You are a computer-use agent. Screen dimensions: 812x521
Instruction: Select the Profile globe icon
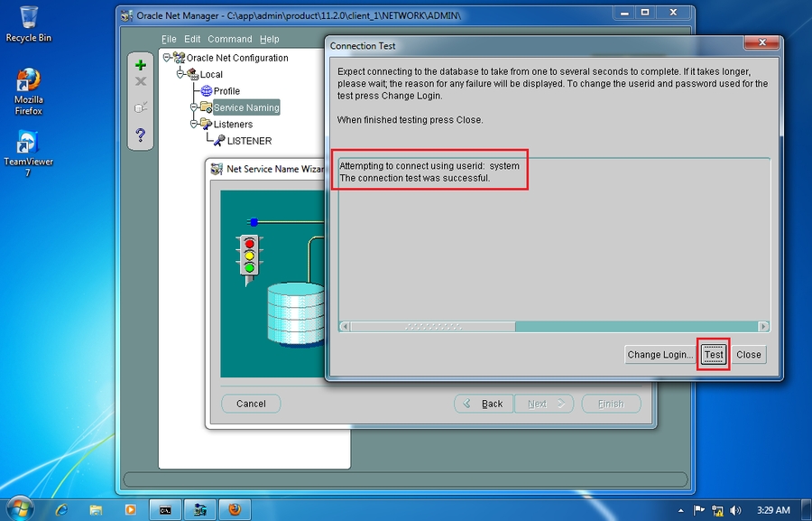pyautogui.click(x=208, y=90)
